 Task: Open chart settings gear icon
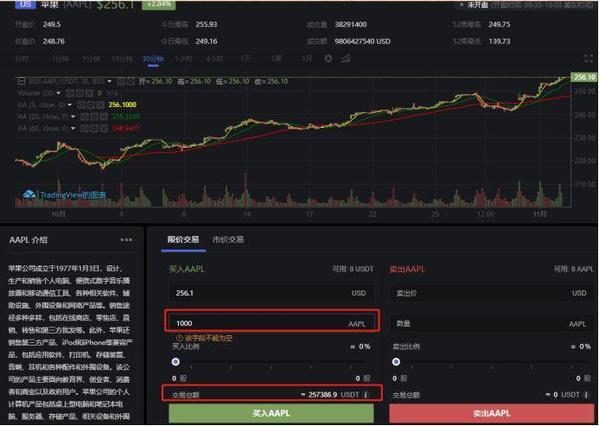(x=328, y=59)
